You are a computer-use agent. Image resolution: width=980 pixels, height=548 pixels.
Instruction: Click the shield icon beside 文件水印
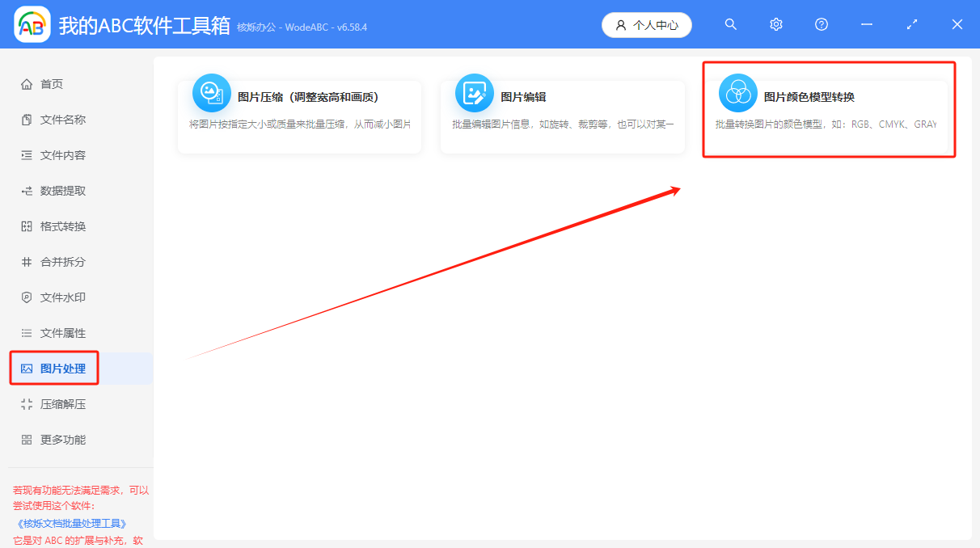27,297
